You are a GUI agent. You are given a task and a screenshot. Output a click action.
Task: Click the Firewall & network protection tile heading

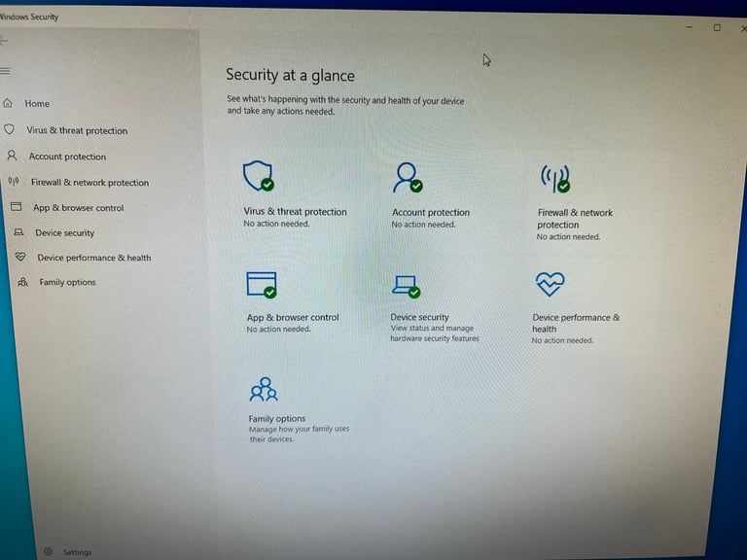(575, 219)
